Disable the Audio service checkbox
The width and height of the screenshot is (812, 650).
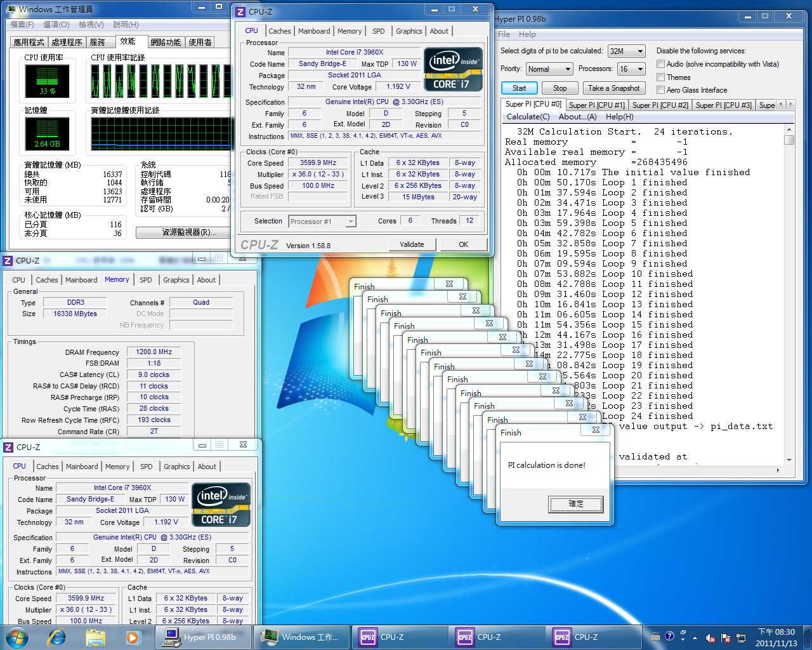(x=660, y=64)
